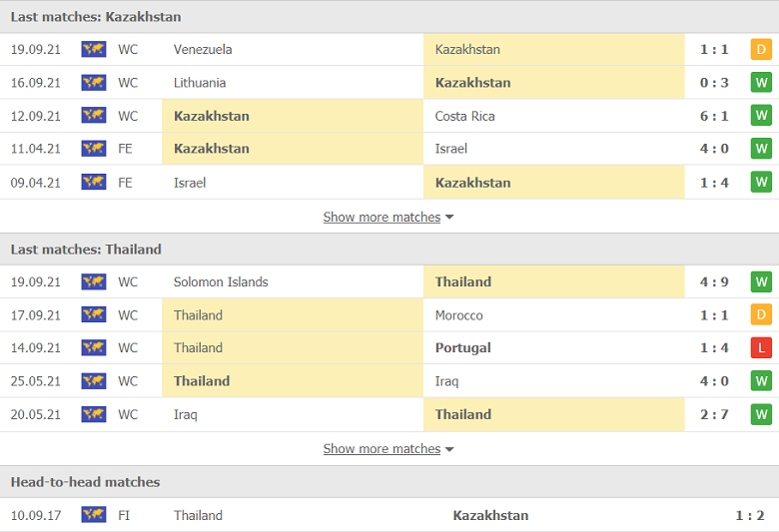Expand Show more matches under Kazakhstan

coord(382,217)
